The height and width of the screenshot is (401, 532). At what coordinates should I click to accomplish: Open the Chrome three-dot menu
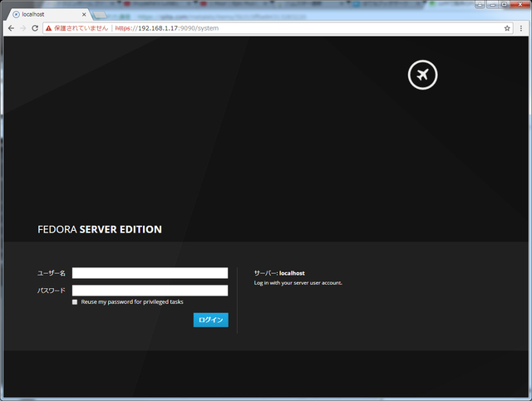tap(521, 28)
